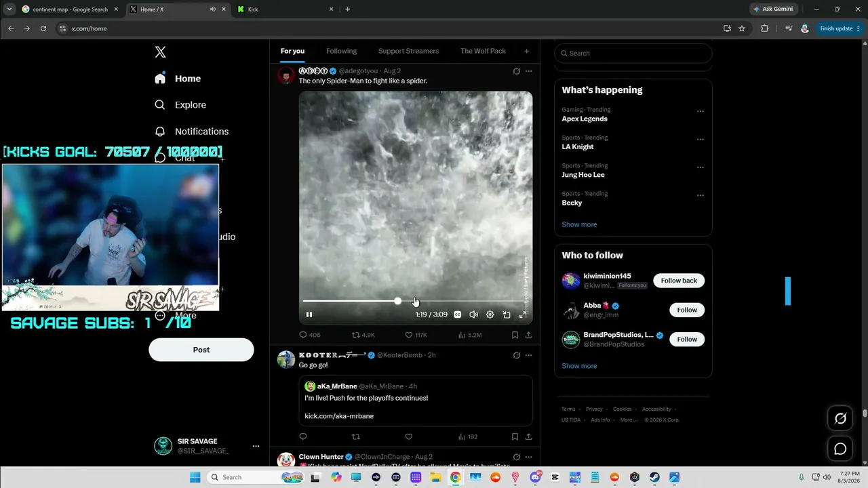Open the Notifications page
868x488 pixels.
tap(191, 131)
